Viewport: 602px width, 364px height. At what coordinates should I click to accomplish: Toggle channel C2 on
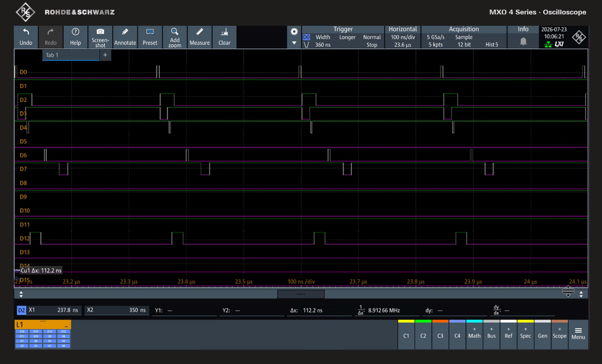pyautogui.click(x=423, y=334)
